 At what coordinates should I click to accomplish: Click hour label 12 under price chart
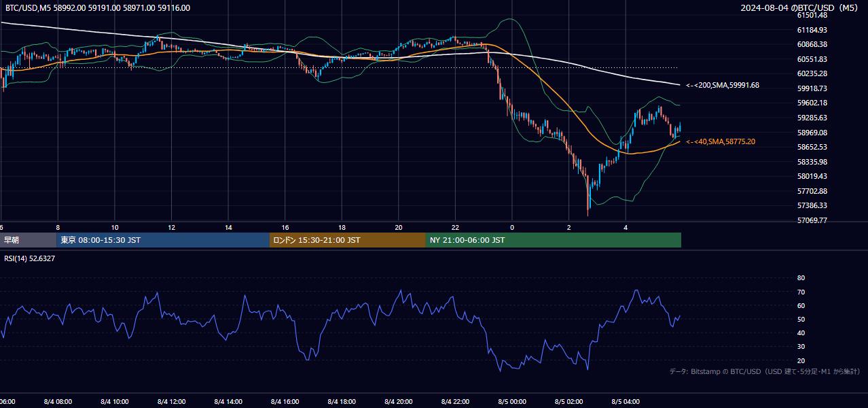[172, 227]
